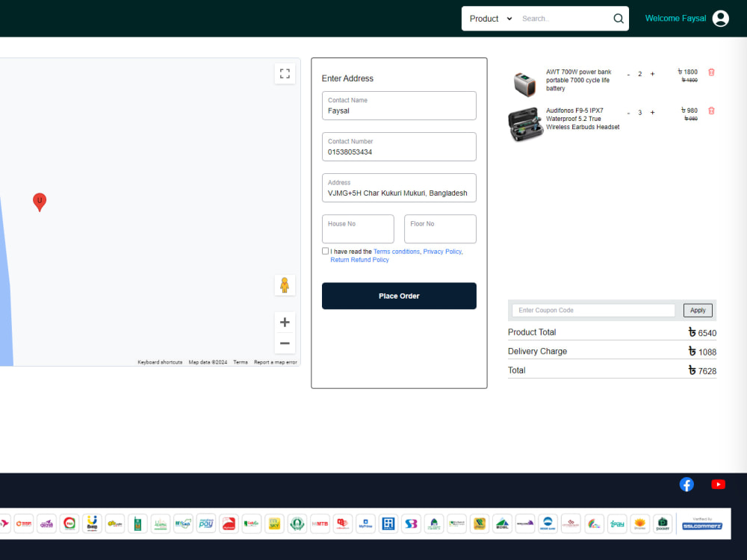Delete the Audifonos earbuds item
Screen dimensions: 747x560
pos(711,111)
